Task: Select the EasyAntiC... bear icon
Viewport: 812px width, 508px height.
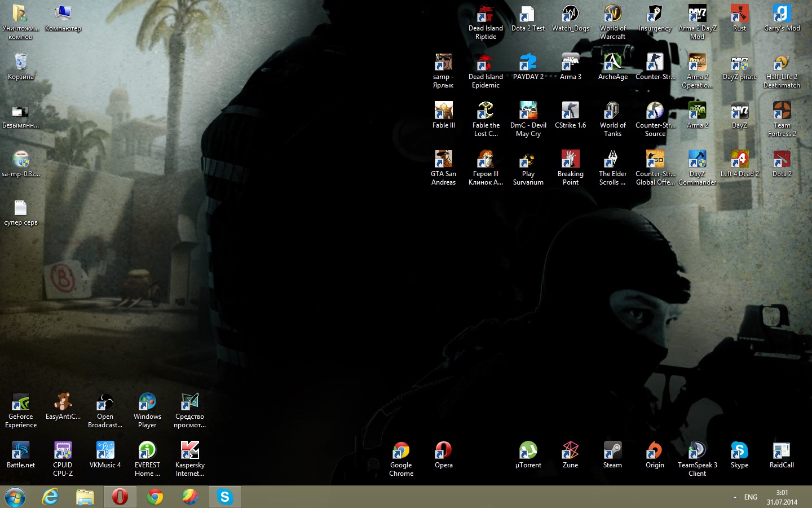Action: pos(63,407)
